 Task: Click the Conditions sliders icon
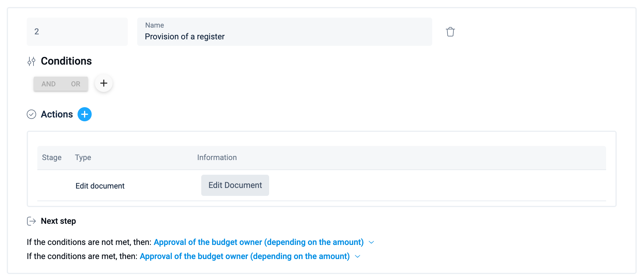point(31,61)
